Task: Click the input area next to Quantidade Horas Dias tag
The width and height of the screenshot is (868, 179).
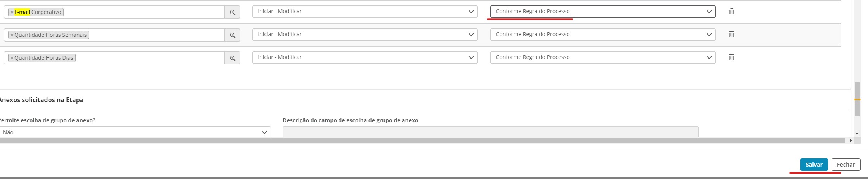Action: pos(150,58)
